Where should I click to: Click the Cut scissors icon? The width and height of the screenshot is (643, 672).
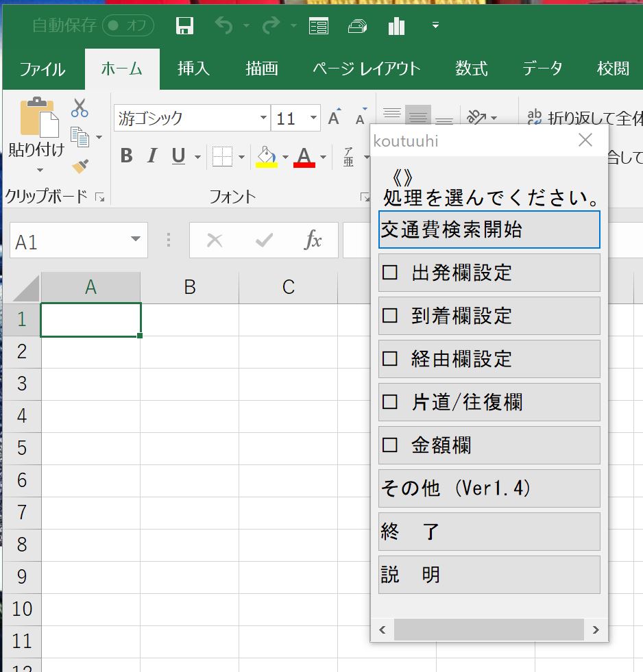click(x=80, y=108)
